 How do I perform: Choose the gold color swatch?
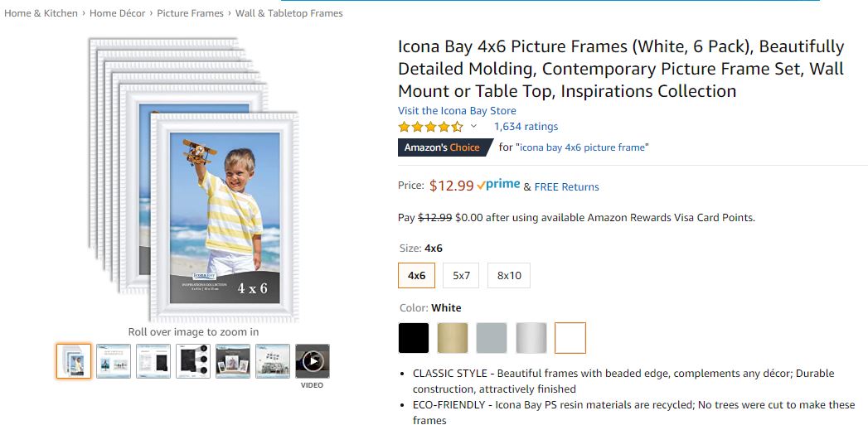(453, 338)
